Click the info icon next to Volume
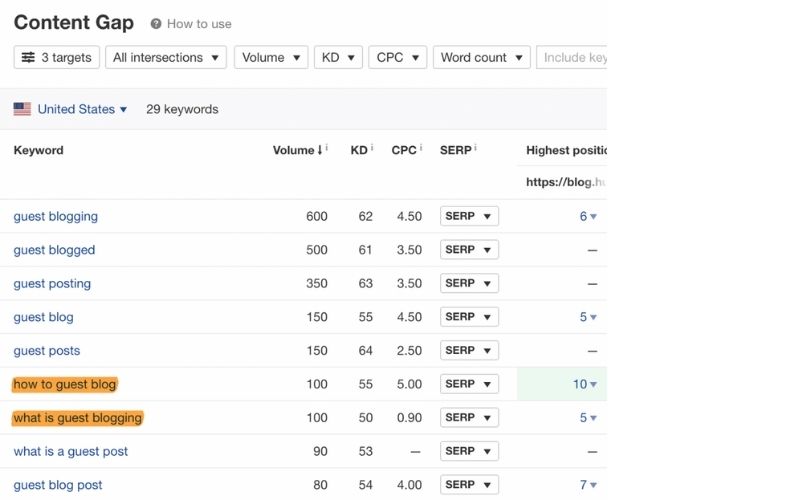This screenshot has width=800, height=500. point(327,148)
